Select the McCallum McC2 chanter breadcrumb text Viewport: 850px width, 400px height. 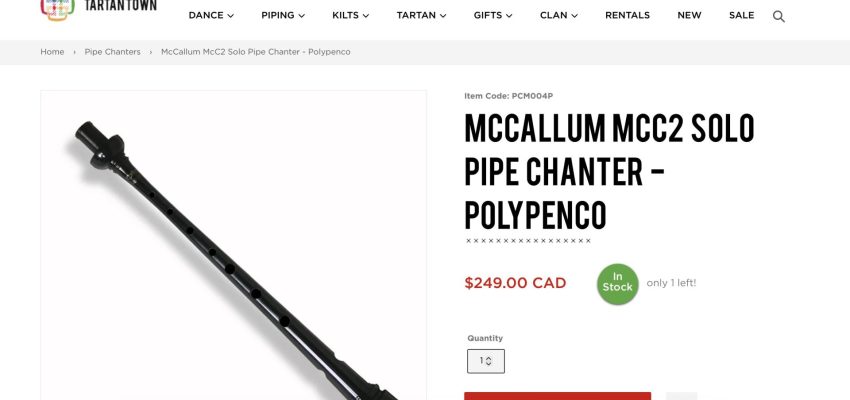tap(256, 52)
